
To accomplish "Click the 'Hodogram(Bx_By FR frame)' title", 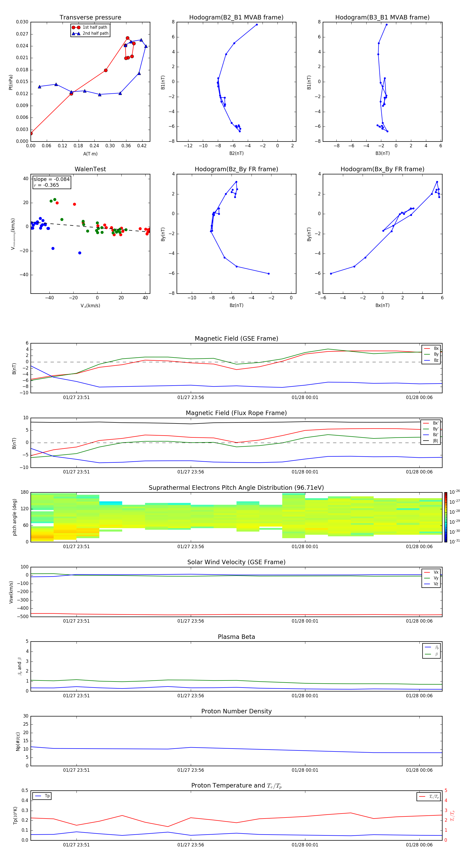I will pos(382,169).
